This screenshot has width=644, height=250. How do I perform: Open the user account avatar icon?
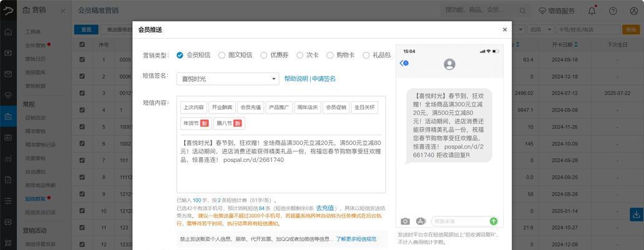pos(634,11)
